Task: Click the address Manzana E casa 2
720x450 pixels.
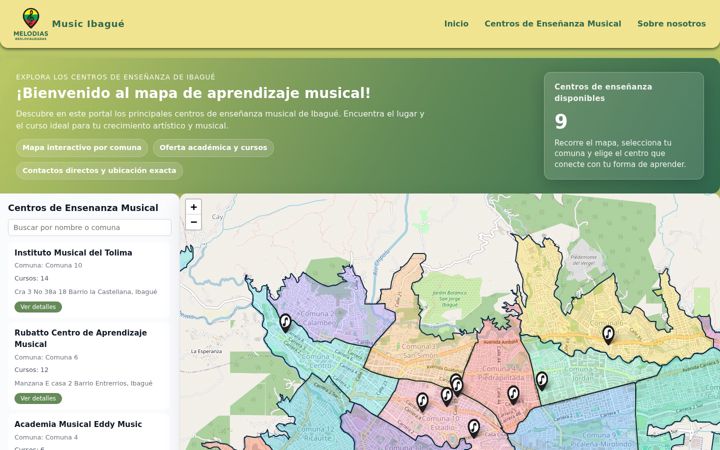Action: [83, 383]
